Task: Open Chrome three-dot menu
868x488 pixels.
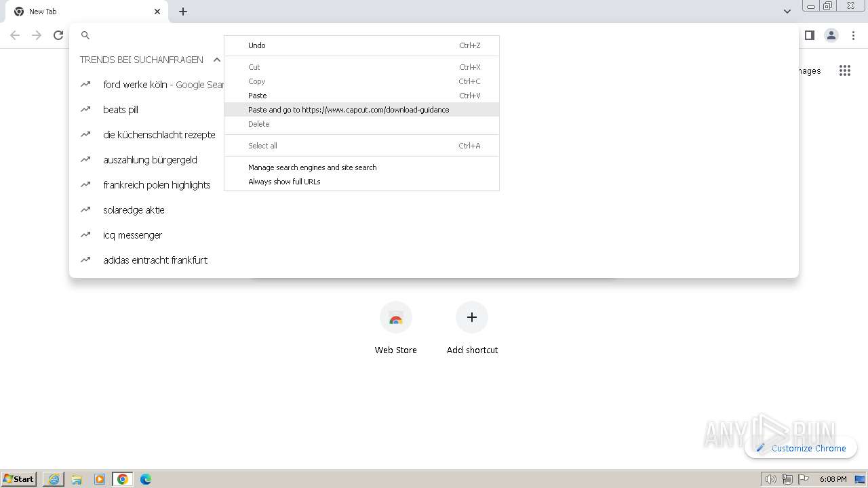Action: pyautogui.click(x=853, y=35)
